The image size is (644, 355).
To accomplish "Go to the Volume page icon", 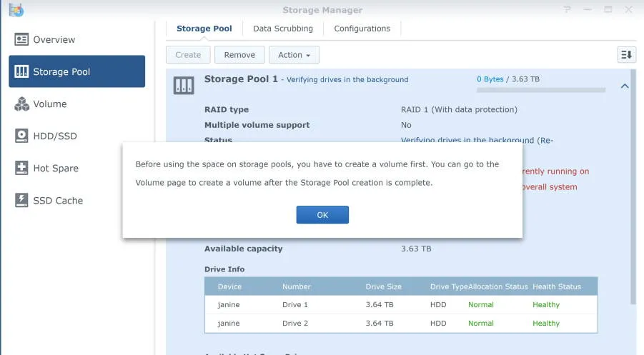I will (21, 104).
